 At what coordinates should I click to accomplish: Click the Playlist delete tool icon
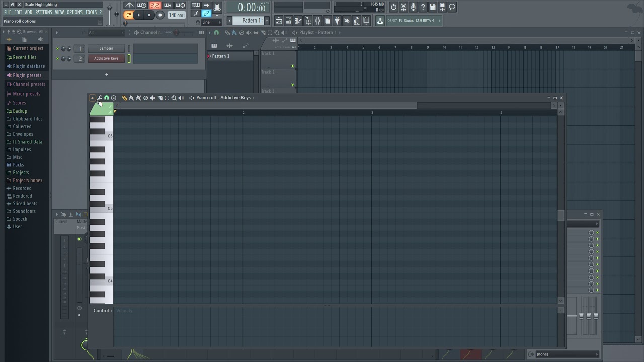pos(242,33)
